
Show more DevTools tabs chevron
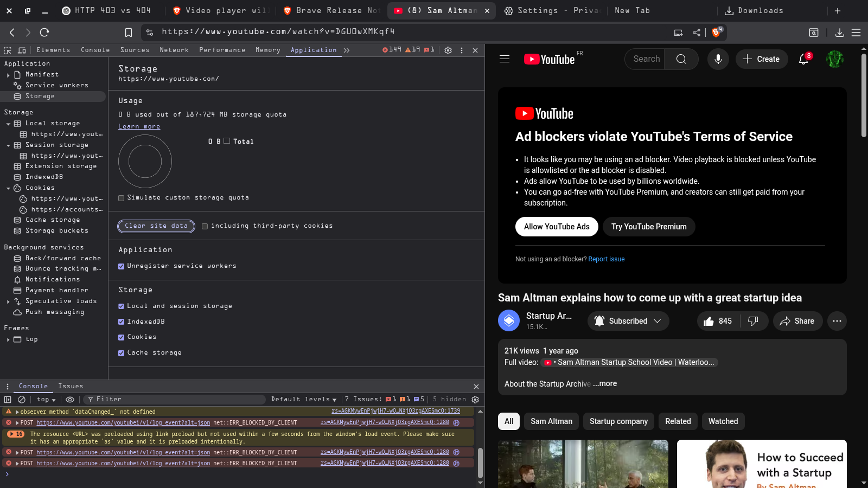coord(347,50)
